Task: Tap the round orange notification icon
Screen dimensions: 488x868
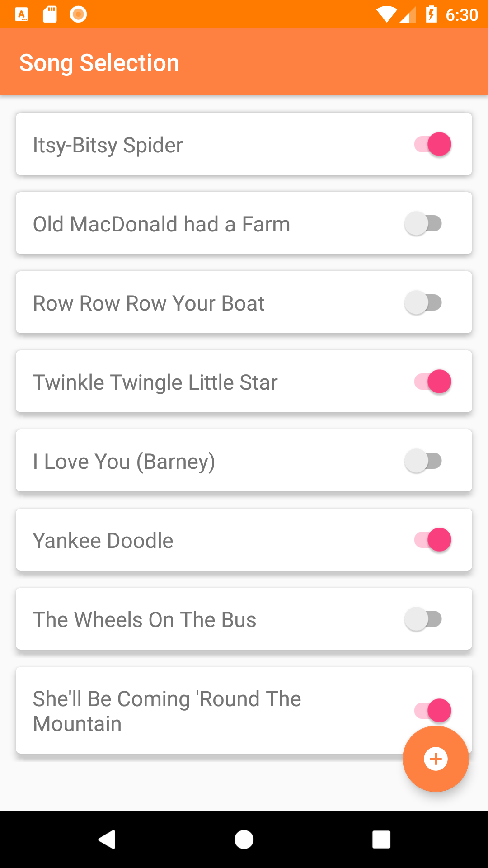Action: 78,14
